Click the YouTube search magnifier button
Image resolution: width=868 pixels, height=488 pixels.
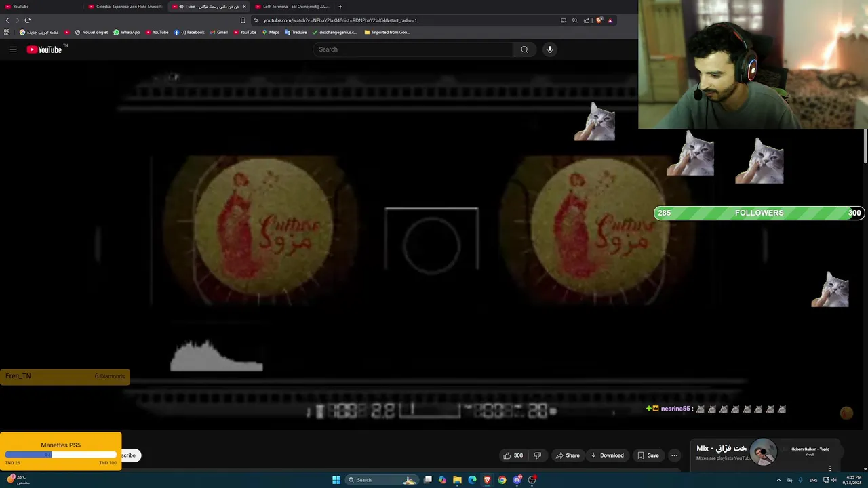524,49
